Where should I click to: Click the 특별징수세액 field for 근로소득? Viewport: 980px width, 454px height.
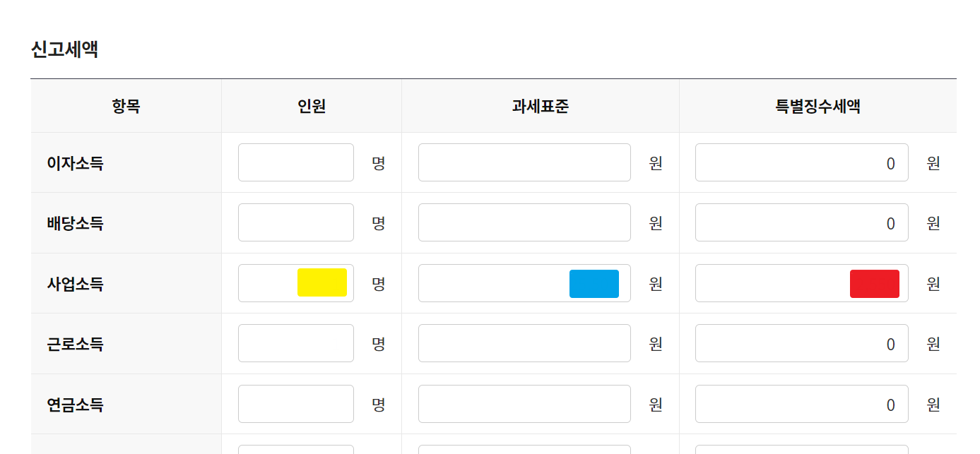tap(801, 342)
